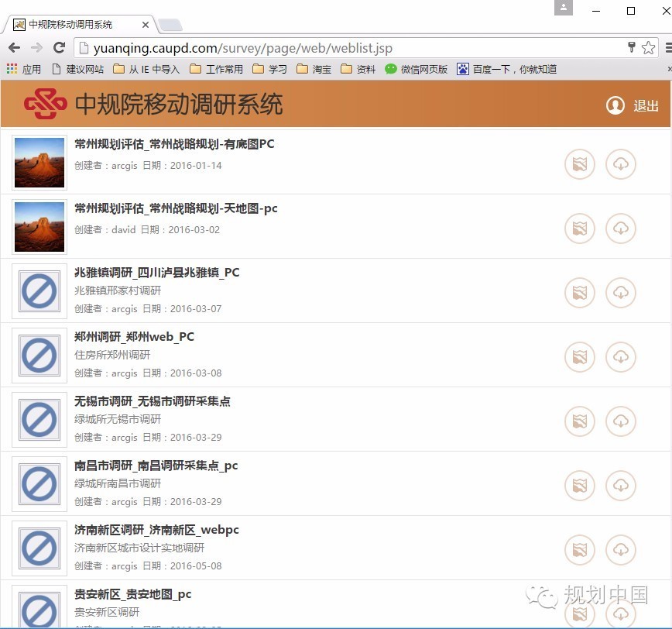Click the description 济南新区城市设计实地调研
The width and height of the screenshot is (672, 629).
tap(139, 548)
